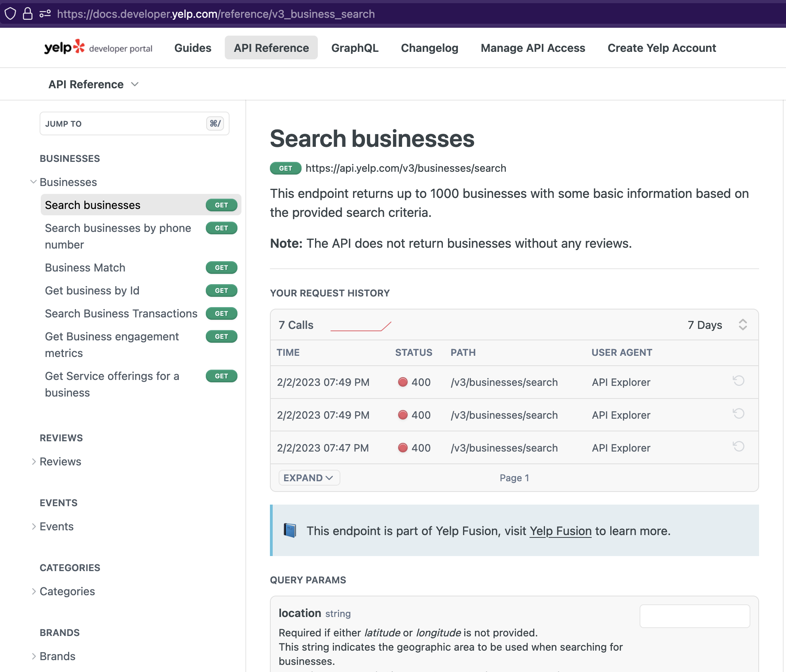Focus the Jump To search field

point(135,123)
